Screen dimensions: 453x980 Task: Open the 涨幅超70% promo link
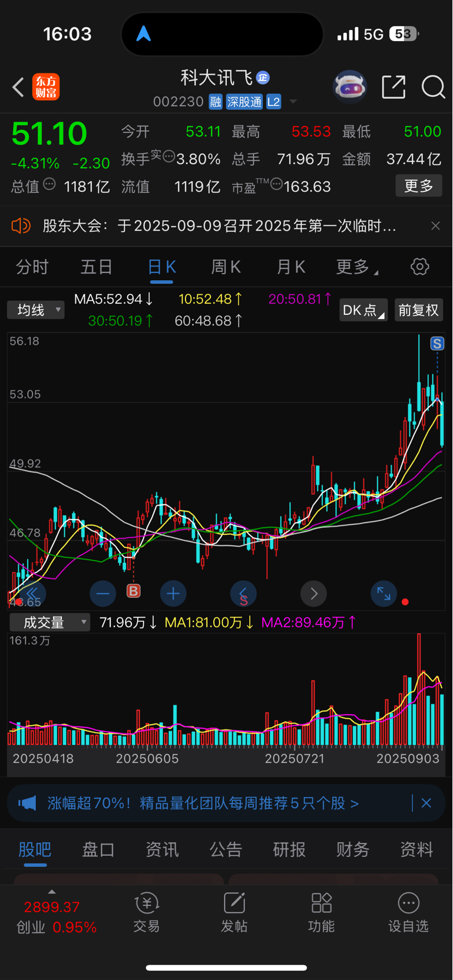203,803
